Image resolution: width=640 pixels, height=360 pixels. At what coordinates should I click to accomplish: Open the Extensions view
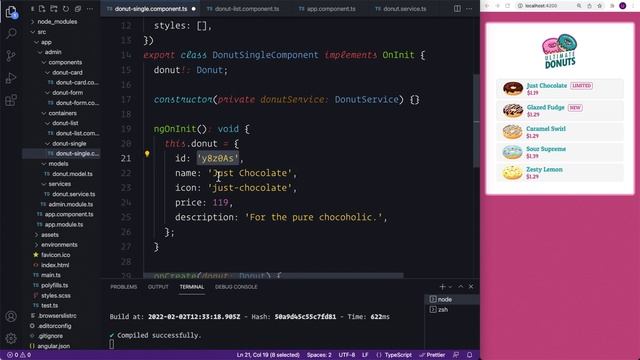click(x=11, y=100)
